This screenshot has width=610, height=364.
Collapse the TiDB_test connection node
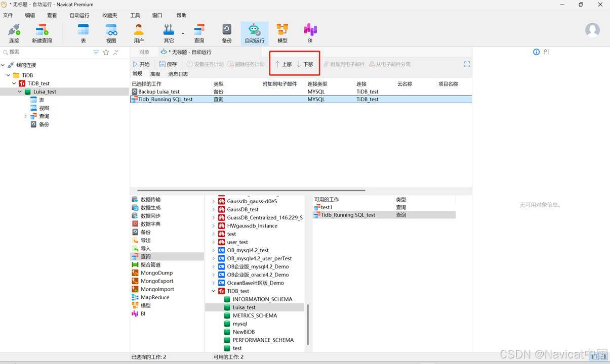(14, 83)
